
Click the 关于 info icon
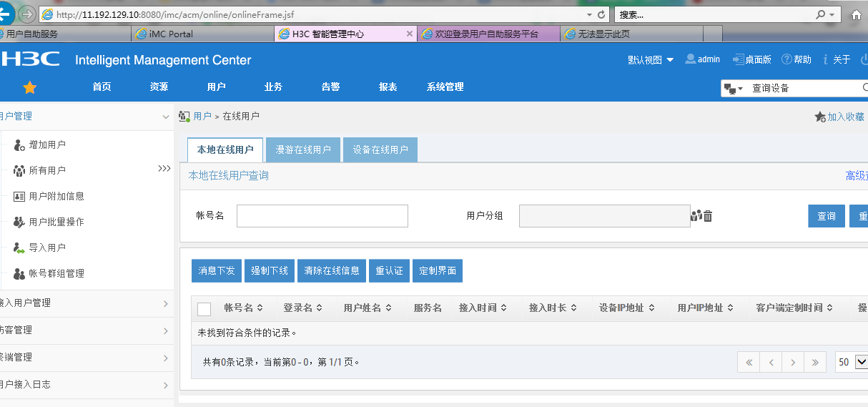(x=826, y=59)
